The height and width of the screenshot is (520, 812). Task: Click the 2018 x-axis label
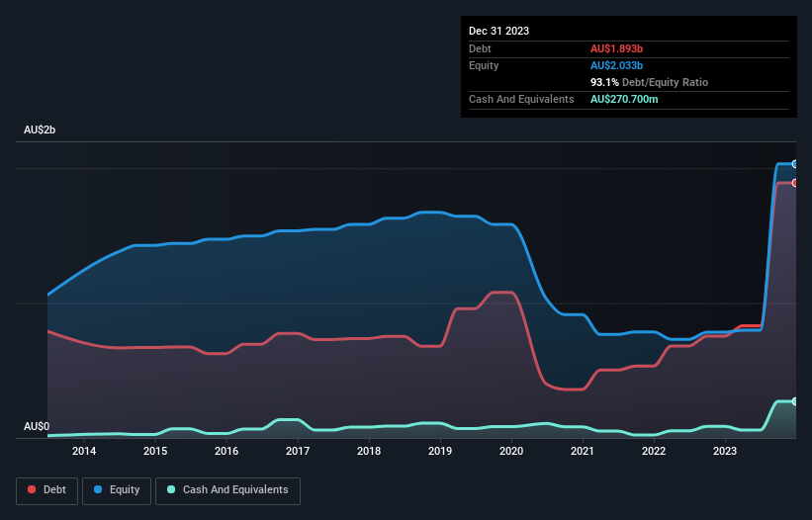369,451
